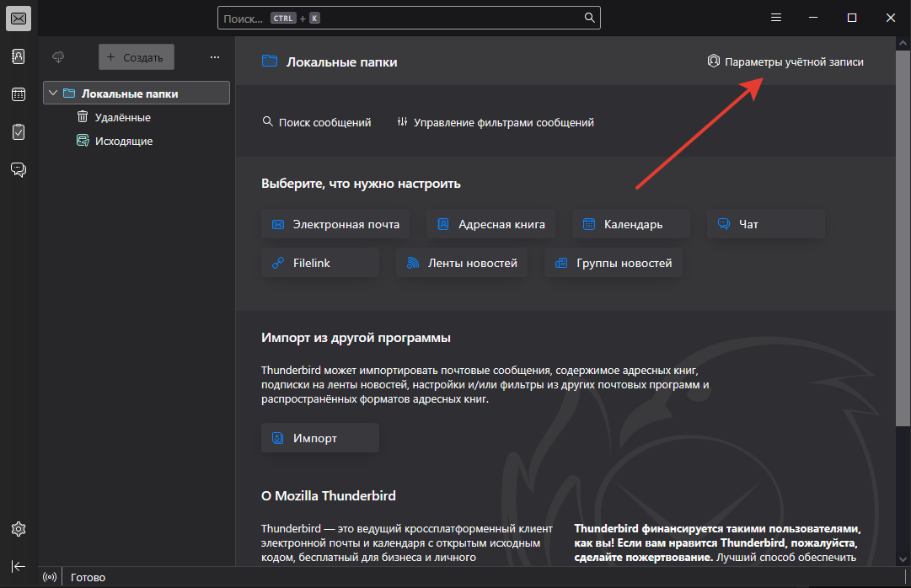The image size is (911, 588).
Task: Collapse the spaces toolbar arrow icon
Action: tap(19, 567)
